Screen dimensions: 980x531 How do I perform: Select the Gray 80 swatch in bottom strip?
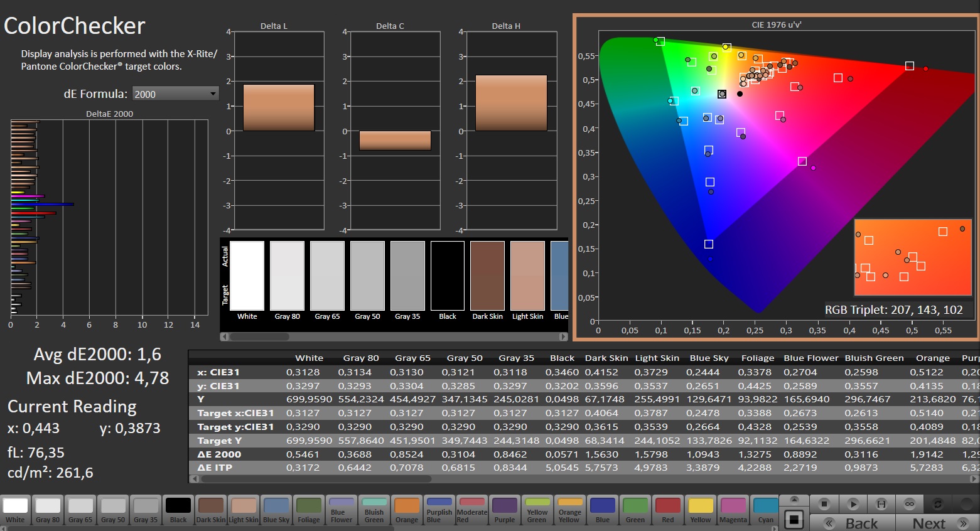coord(48,510)
